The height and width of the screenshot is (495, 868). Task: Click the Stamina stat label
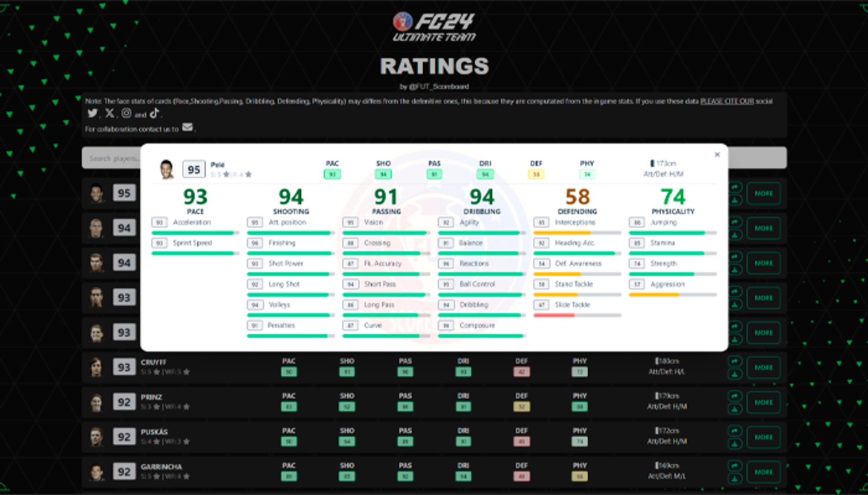662,243
